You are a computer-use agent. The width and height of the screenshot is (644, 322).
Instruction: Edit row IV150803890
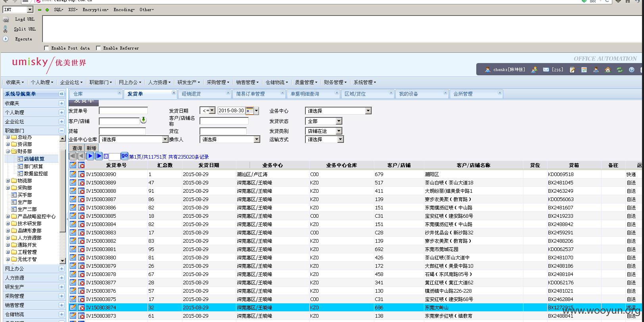point(73,174)
